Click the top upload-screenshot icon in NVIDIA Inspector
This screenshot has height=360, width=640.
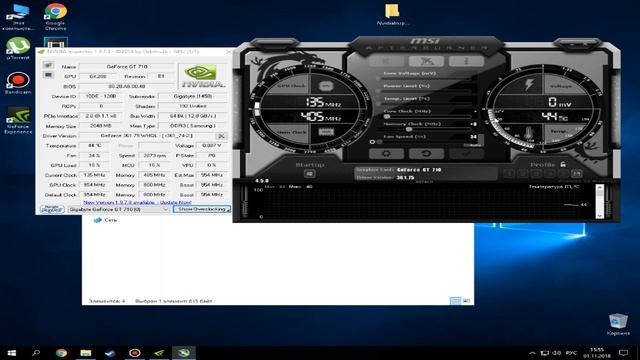[48, 65]
